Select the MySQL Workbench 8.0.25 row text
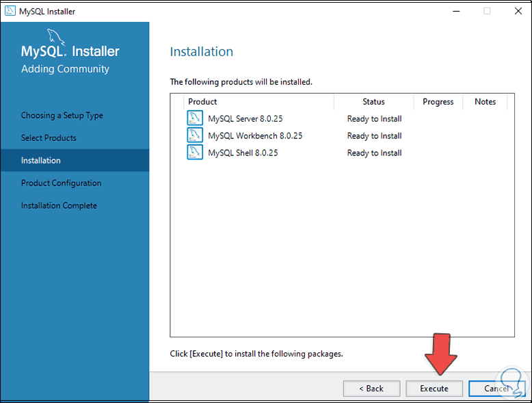Viewport: 532px width, 403px height. (x=255, y=135)
